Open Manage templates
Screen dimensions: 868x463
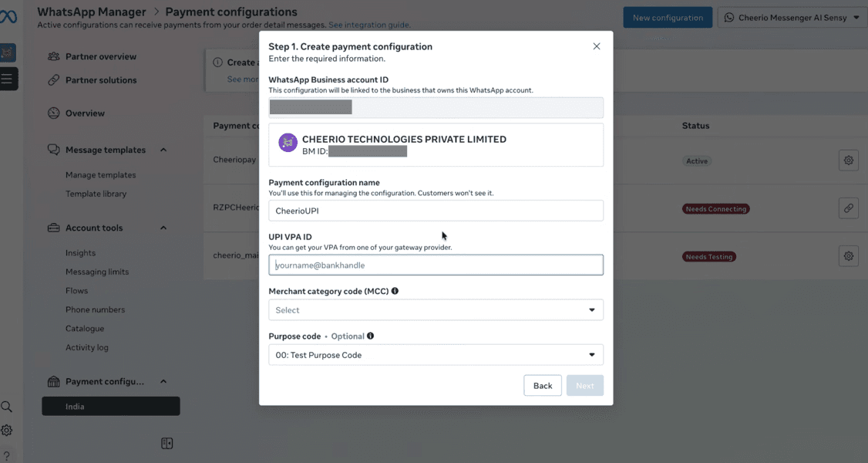click(x=100, y=174)
